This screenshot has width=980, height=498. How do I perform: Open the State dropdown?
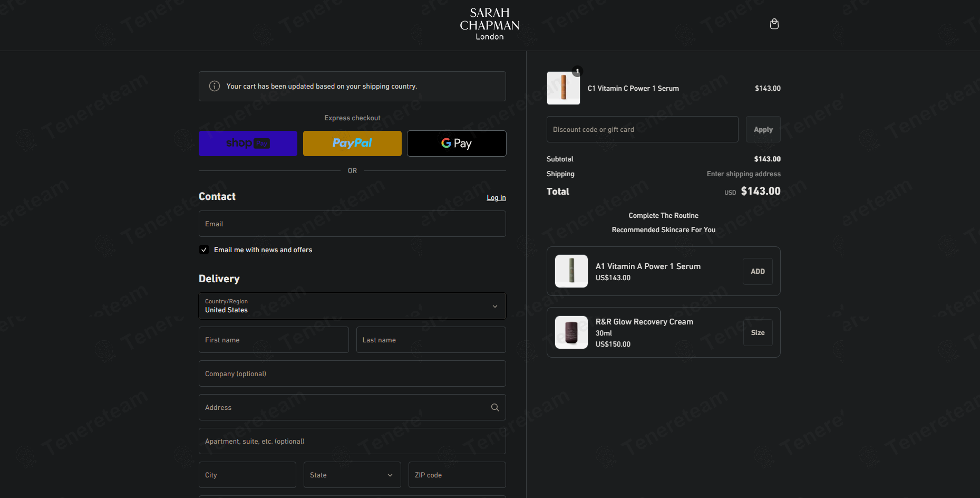coord(352,475)
